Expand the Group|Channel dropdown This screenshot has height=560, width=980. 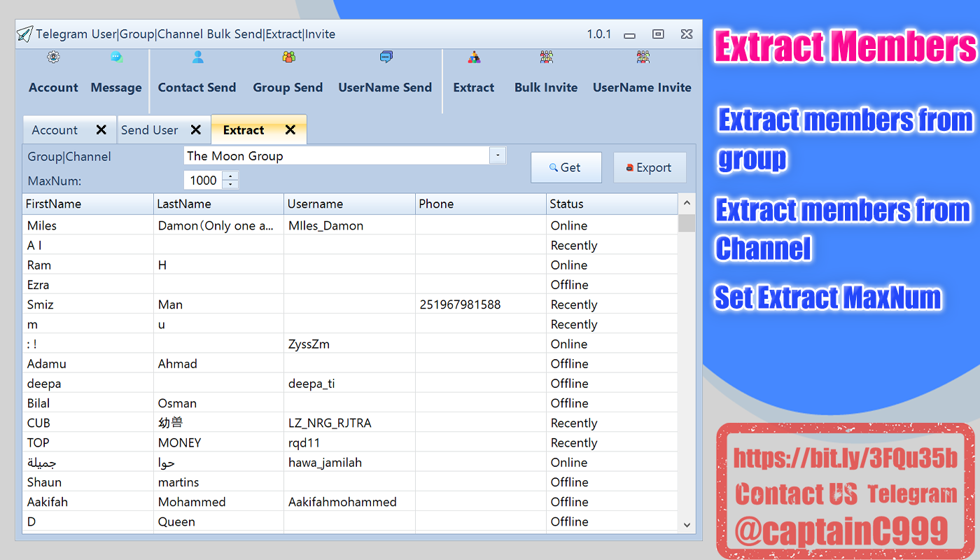[x=498, y=155]
